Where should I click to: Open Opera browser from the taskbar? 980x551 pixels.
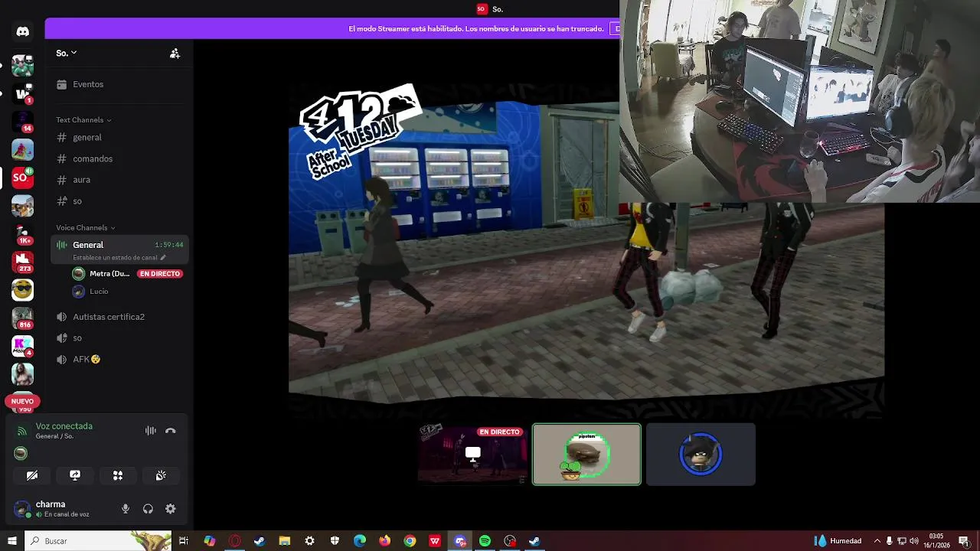[234, 541]
